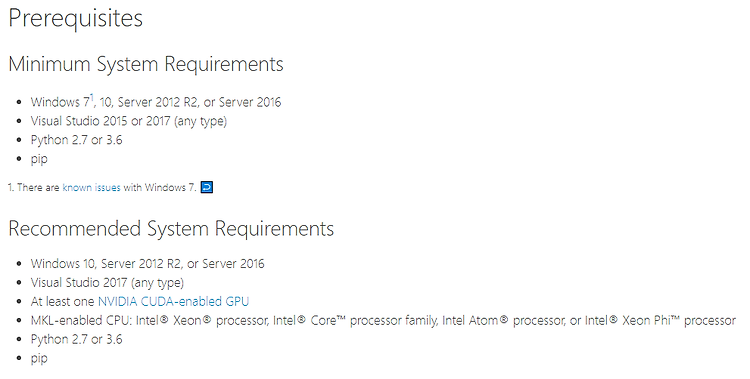Open the NVIDIA CUDA-enabled GPU link
Screen dimensions: 750x379
tap(173, 301)
